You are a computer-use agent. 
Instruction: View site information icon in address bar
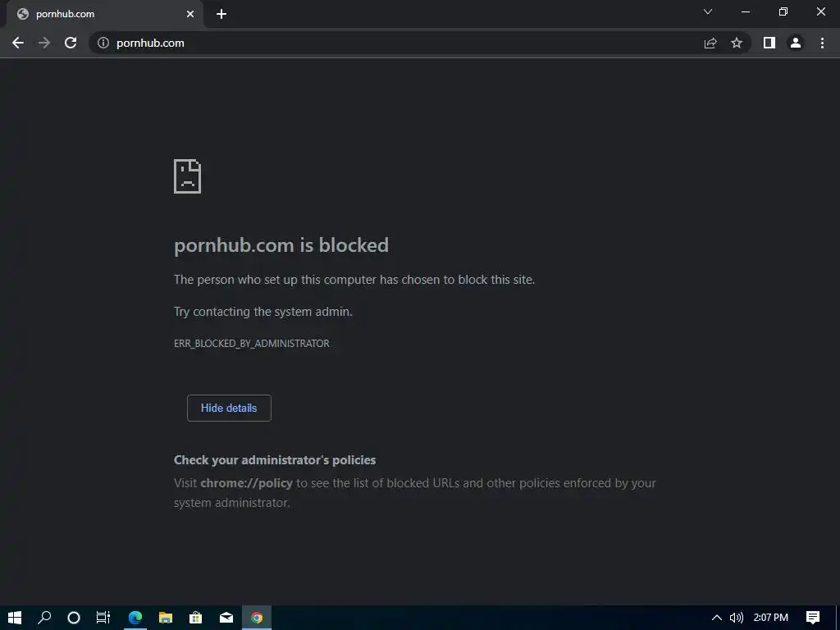[103, 43]
